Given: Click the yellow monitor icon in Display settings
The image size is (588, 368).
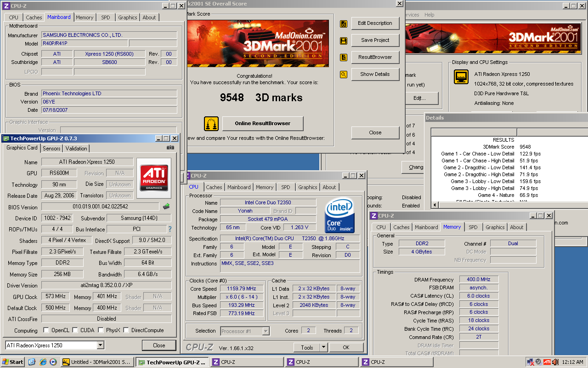Looking at the screenshot, I should click(x=461, y=77).
